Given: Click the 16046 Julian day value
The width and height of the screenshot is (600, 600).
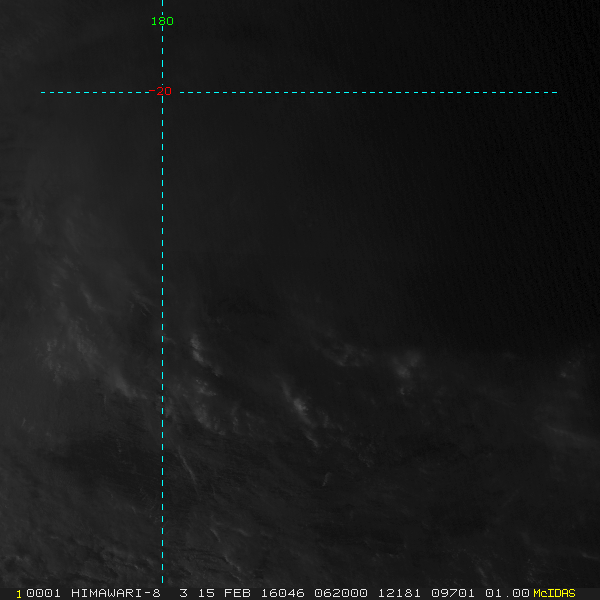Looking at the screenshot, I should (x=282, y=593).
